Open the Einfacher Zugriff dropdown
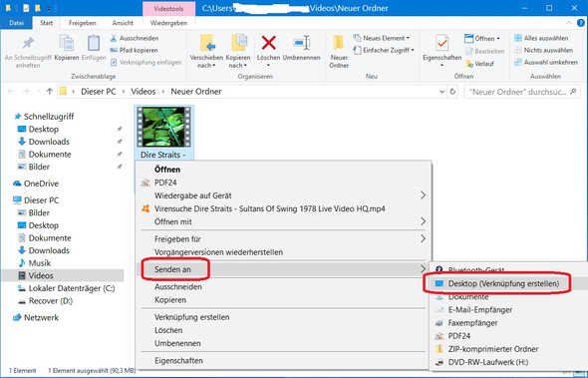Image resolution: width=588 pixels, height=378 pixels. click(384, 50)
